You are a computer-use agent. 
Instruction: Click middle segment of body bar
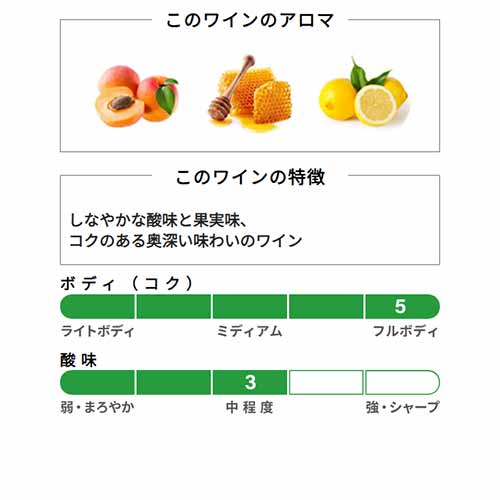[250, 306]
